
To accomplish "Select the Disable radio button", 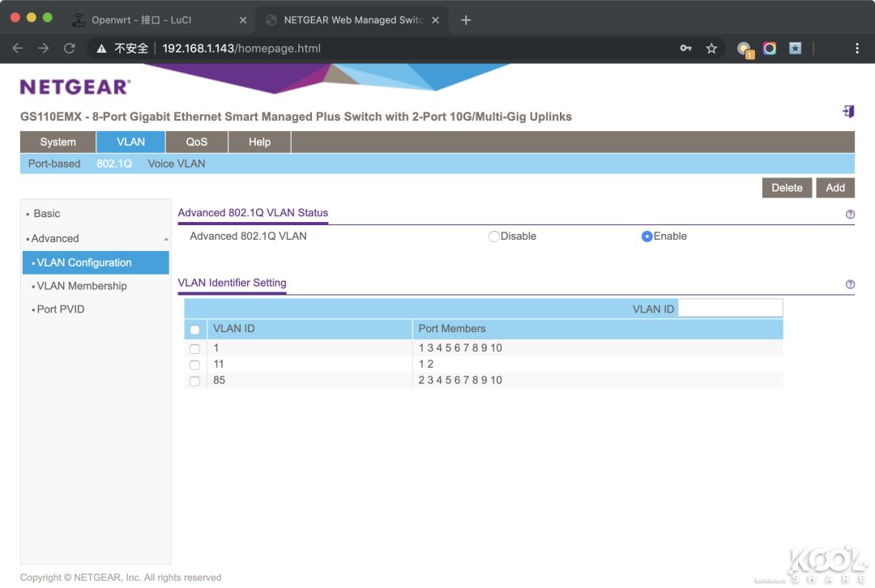I will tap(493, 236).
